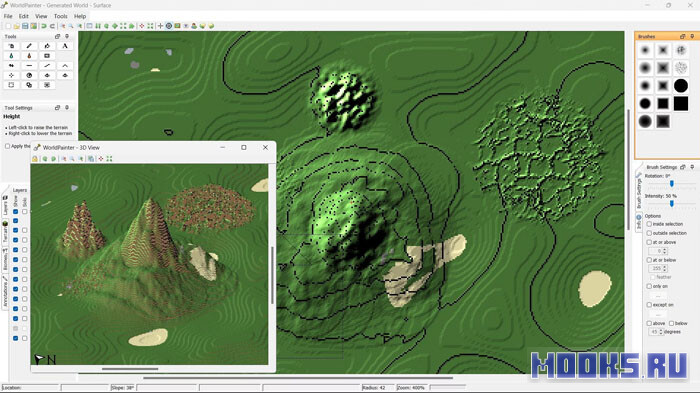Open the Edit menu
The image size is (700, 393).
(24, 16)
